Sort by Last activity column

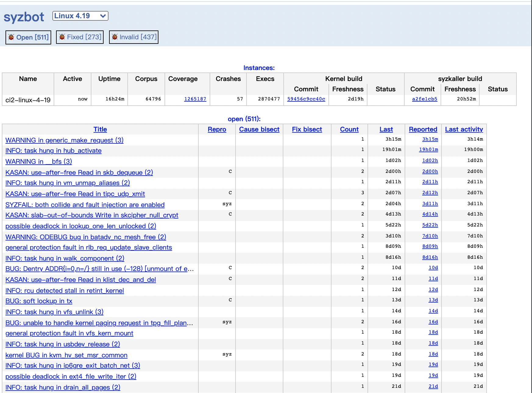464,129
